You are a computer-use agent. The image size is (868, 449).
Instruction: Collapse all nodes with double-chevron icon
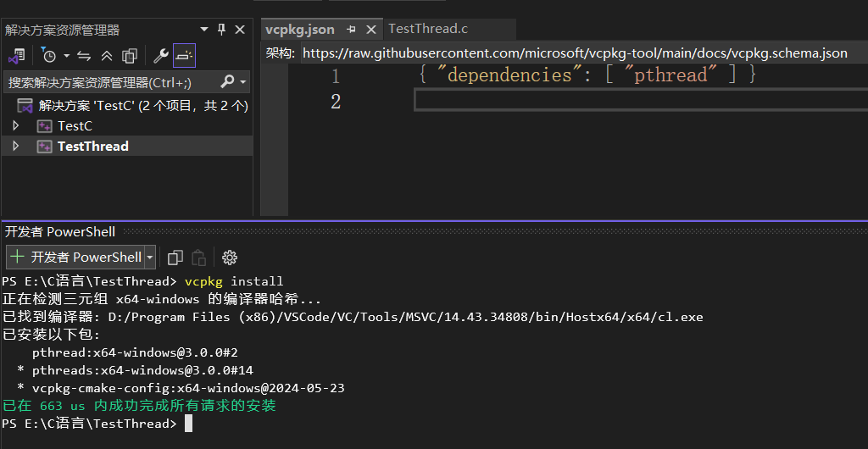pos(107,56)
